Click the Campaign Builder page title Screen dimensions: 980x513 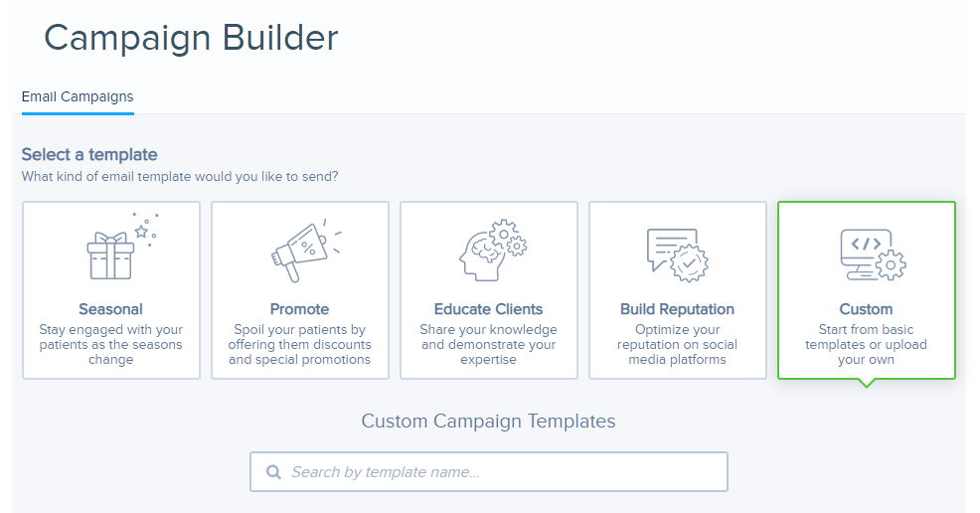click(x=191, y=38)
